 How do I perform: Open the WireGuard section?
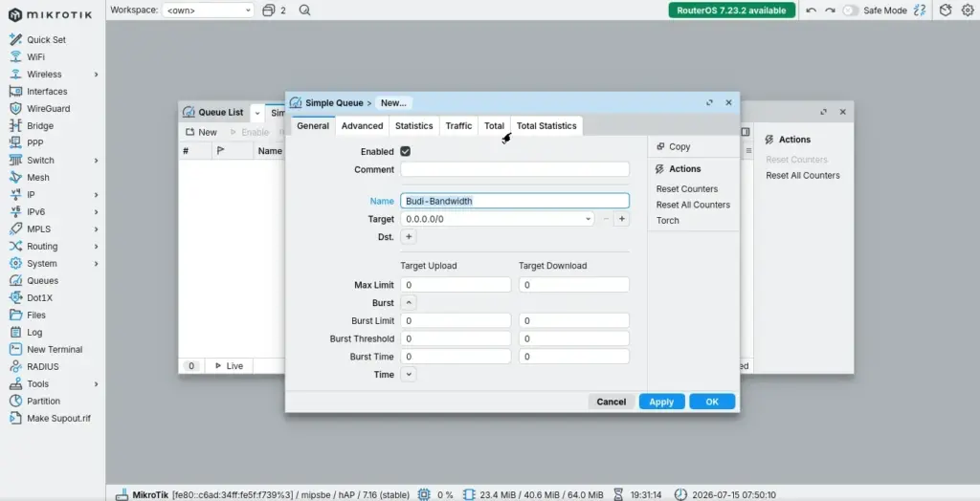[48, 108]
